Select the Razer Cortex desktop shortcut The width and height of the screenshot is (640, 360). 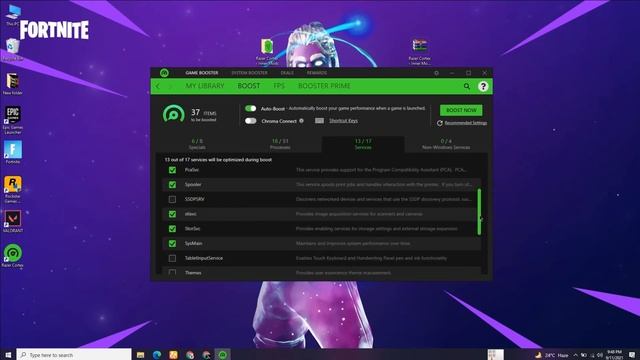(x=13, y=256)
